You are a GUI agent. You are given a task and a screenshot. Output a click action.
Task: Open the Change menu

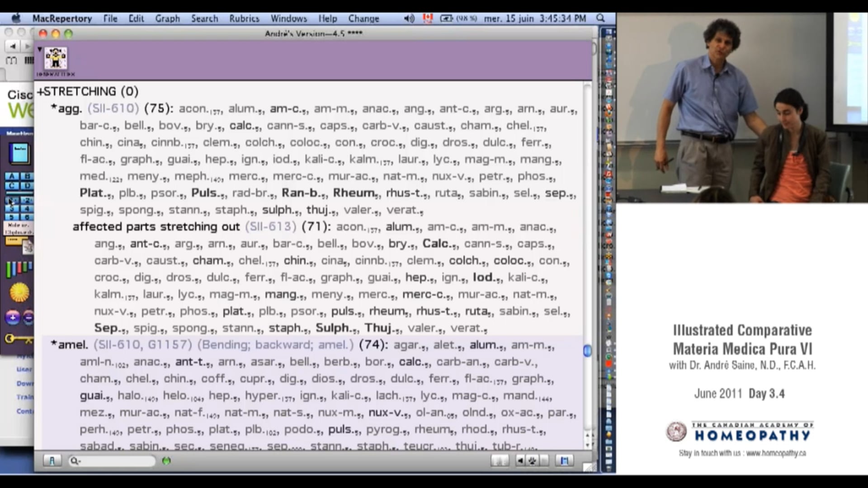363,19
